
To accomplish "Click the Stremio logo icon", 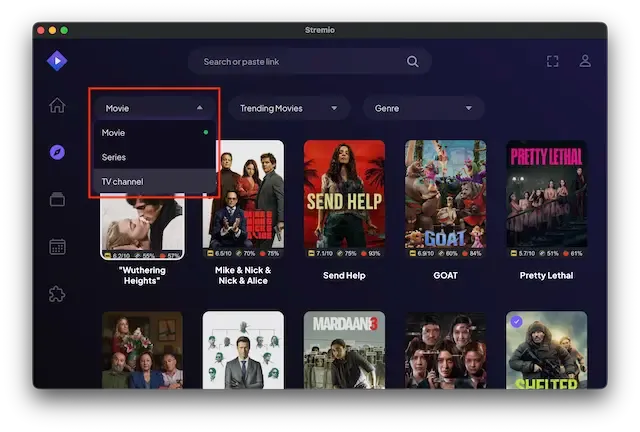I will point(57,61).
